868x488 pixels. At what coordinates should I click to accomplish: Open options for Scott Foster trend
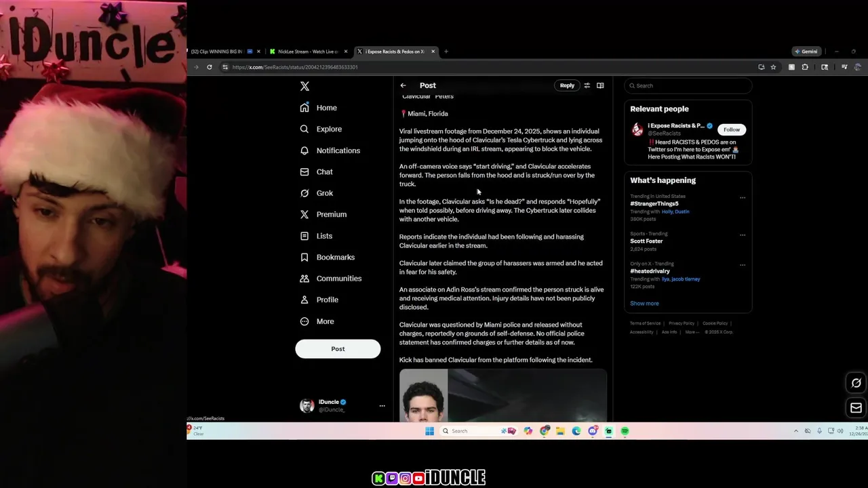[743, 235]
